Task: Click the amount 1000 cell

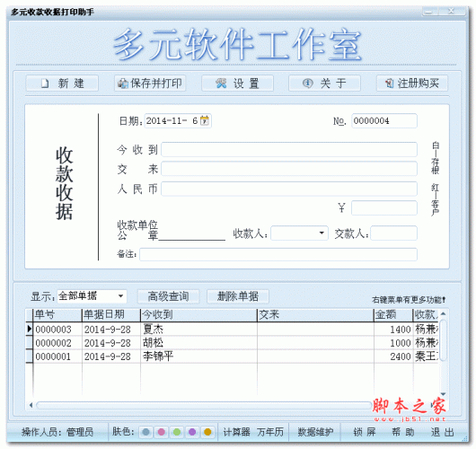Action: point(393,343)
